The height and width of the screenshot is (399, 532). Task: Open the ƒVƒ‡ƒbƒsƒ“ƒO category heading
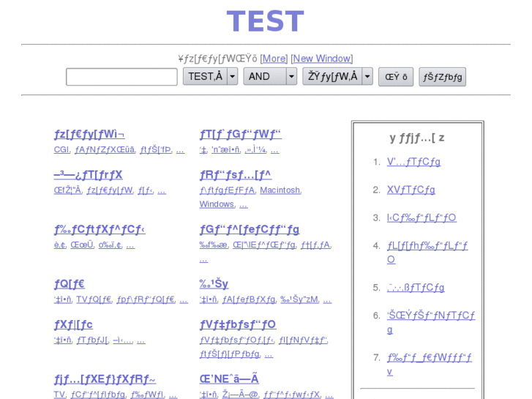[238, 324]
